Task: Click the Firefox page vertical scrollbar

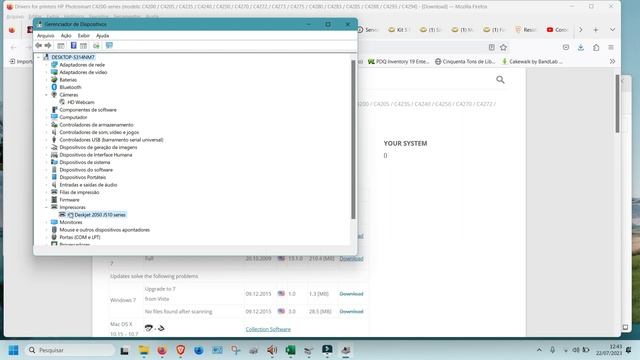Action: [618, 104]
